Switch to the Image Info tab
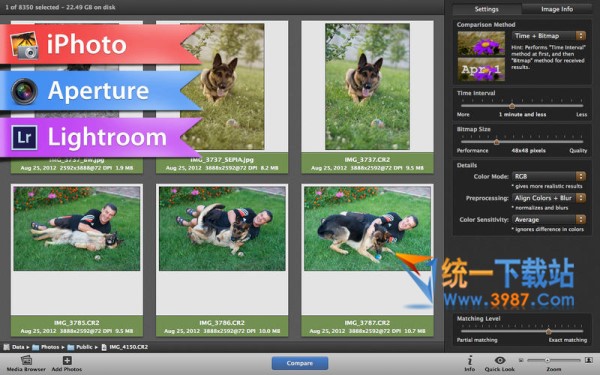The image size is (600, 375). click(557, 9)
